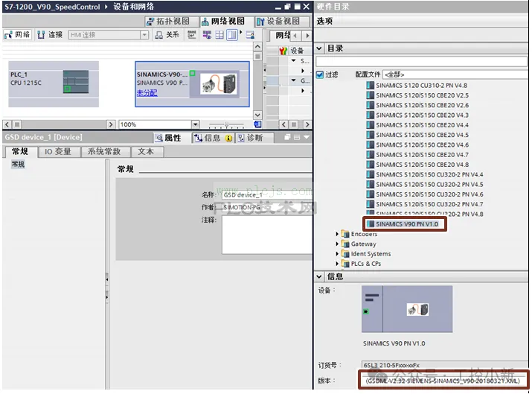Click the green port on PLC_1 device

pos(67,89)
